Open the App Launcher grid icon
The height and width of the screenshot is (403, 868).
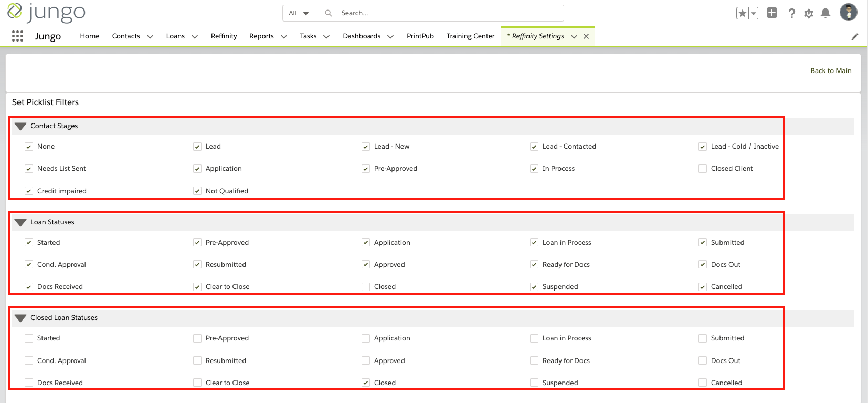17,36
